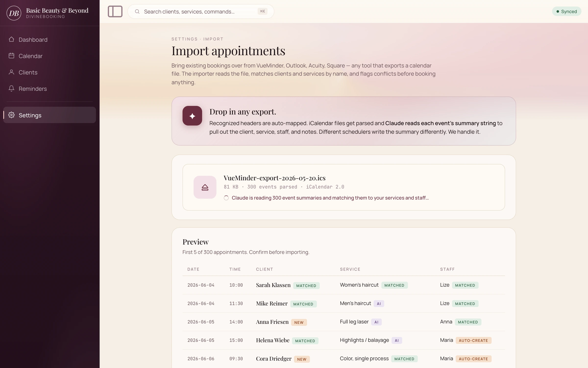Click the AI badge next to Highlights / balayage
The width and height of the screenshot is (588, 368).
pos(397,341)
